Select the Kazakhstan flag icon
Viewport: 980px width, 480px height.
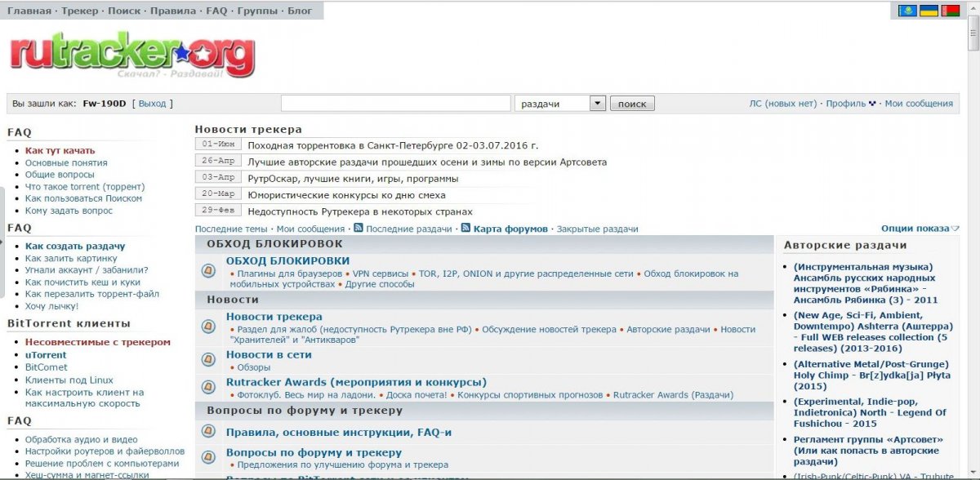tap(906, 11)
